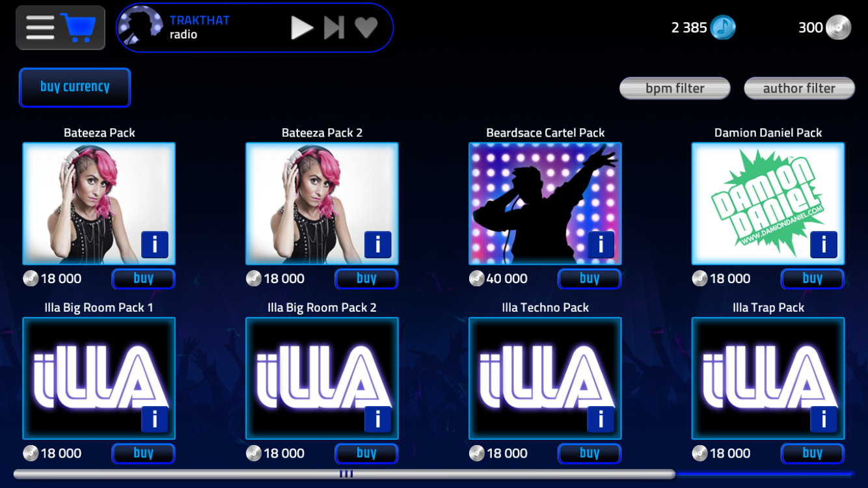
Task: Open the author filter
Action: (x=799, y=88)
